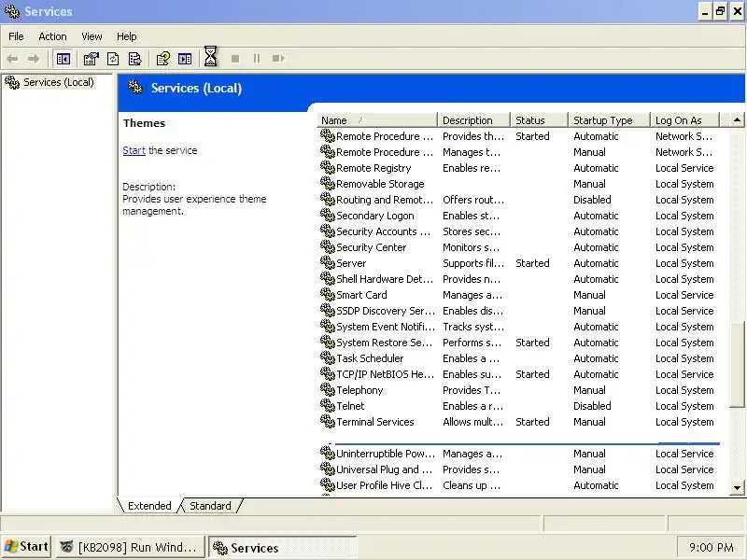The width and height of the screenshot is (747, 560).
Task: Click the gear icon beside Server
Action: click(x=328, y=263)
